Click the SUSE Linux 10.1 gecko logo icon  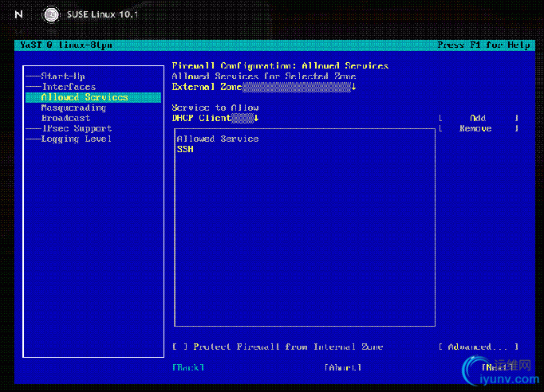pyautogui.click(x=51, y=14)
